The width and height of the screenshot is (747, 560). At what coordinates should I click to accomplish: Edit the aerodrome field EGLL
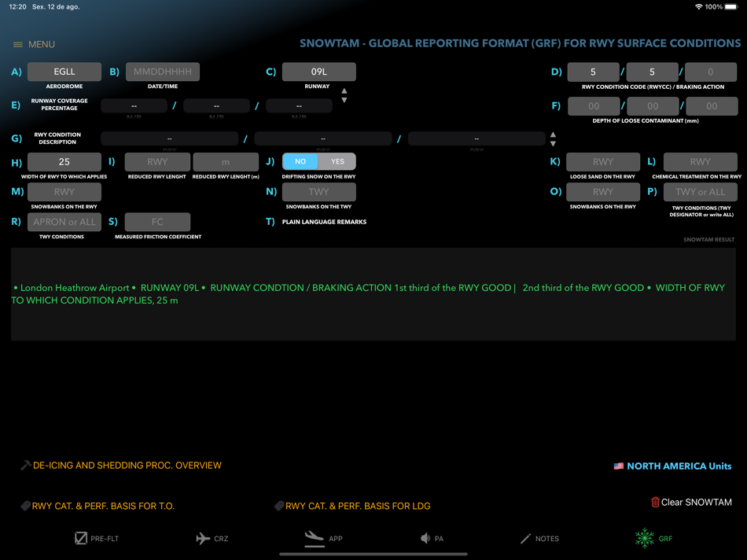(64, 72)
